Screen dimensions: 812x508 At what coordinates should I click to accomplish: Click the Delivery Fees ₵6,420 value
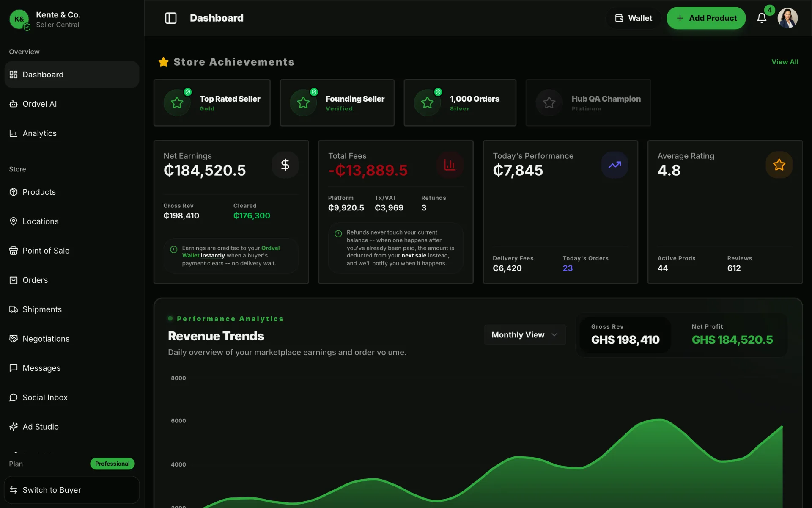tap(507, 268)
